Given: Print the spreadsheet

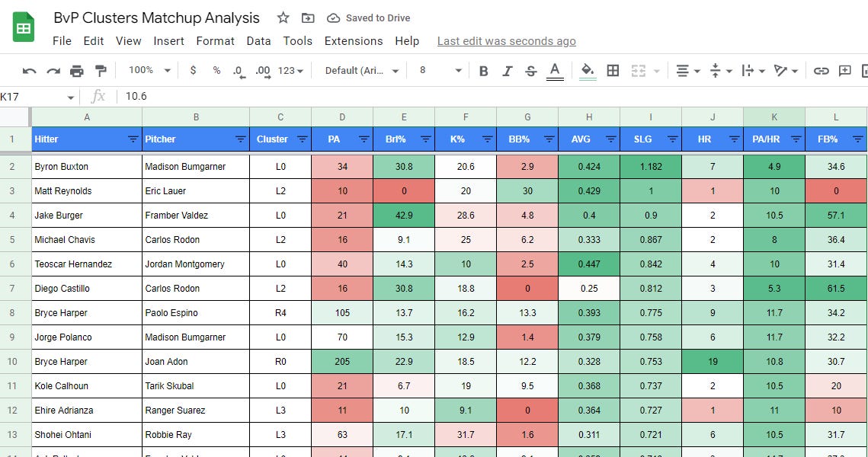Looking at the screenshot, I should 76,69.
